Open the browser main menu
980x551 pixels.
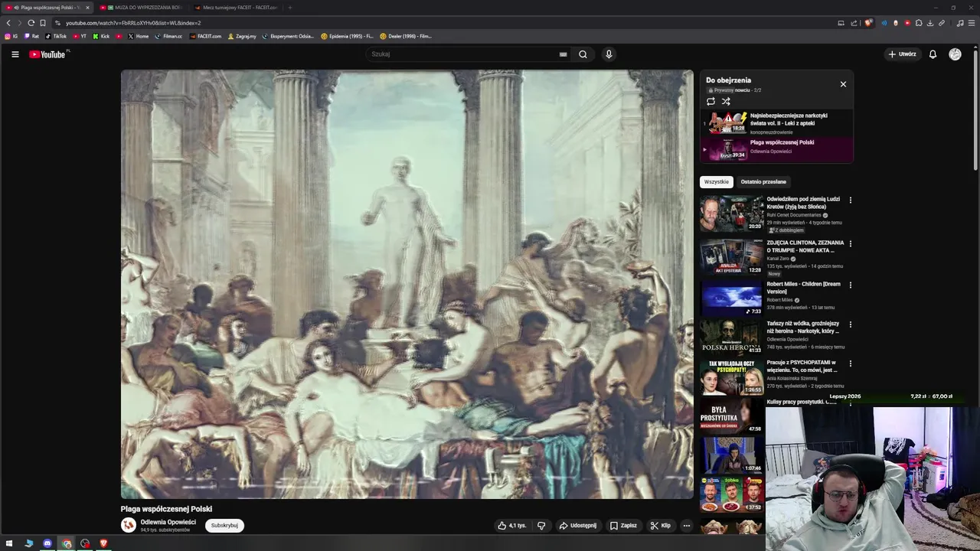(x=972, y=23)
